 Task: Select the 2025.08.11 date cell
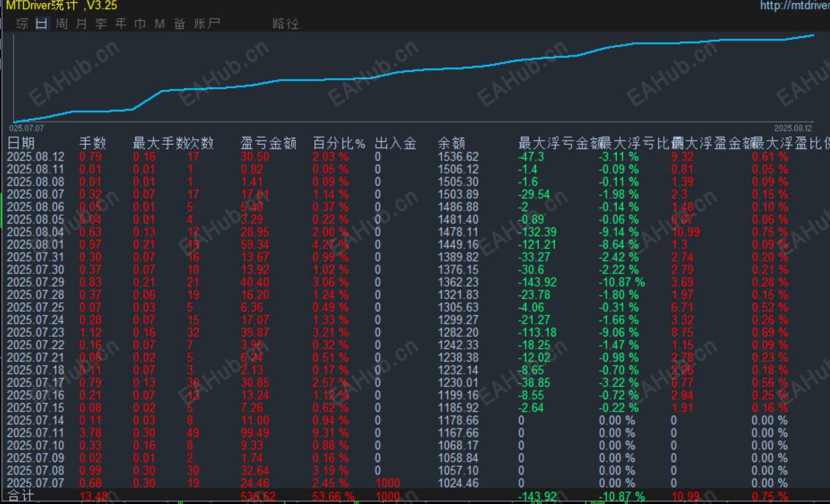(35, 169)
